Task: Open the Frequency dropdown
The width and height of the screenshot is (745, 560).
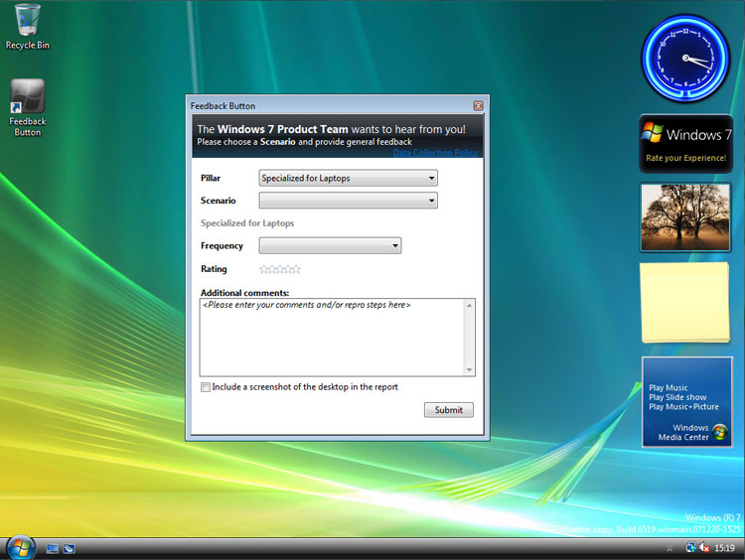Action: (330, 245)
